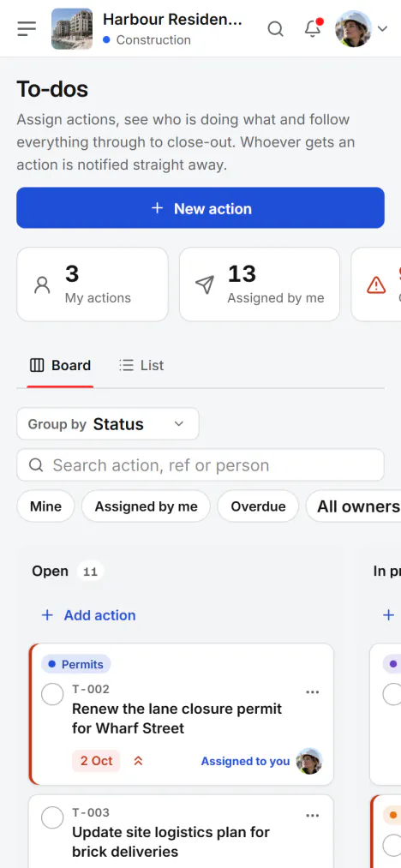This screenshot has width=401, height=868.
Task: Open the My actions card
Action: point(93,284)
